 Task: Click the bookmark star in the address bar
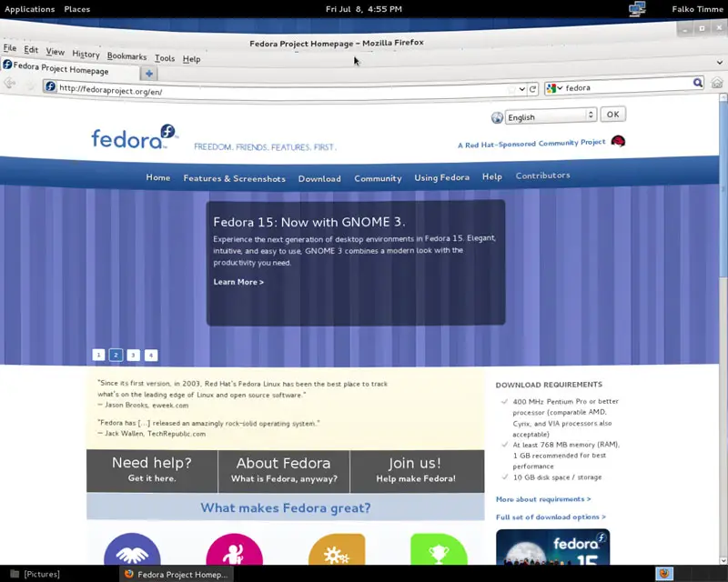click(511, 89)
